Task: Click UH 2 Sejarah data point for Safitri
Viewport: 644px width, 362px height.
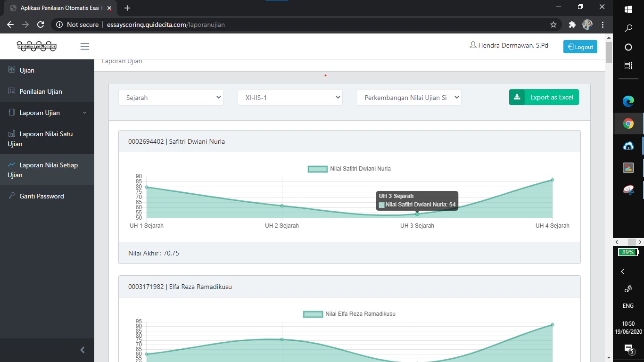Action: pos(282,206)
